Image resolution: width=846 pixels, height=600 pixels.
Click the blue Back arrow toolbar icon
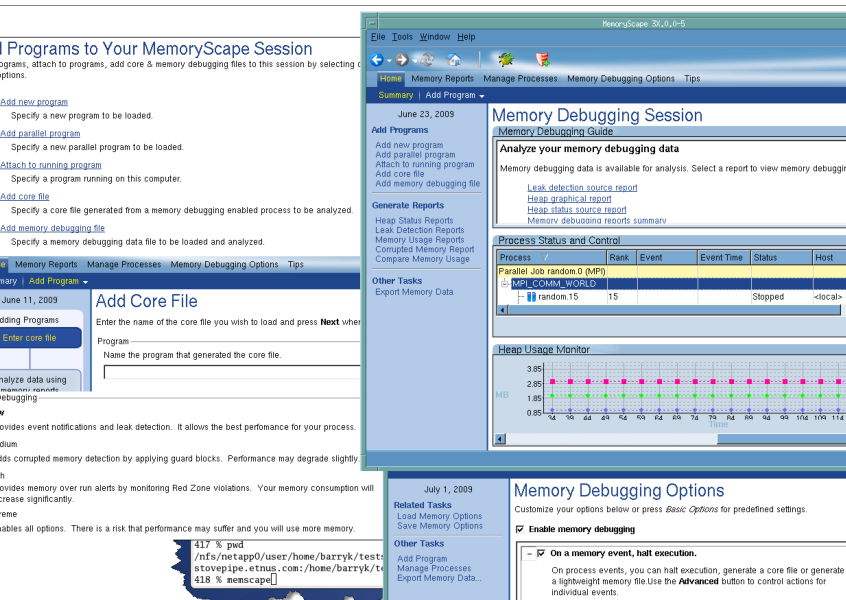tap(378, 60)
